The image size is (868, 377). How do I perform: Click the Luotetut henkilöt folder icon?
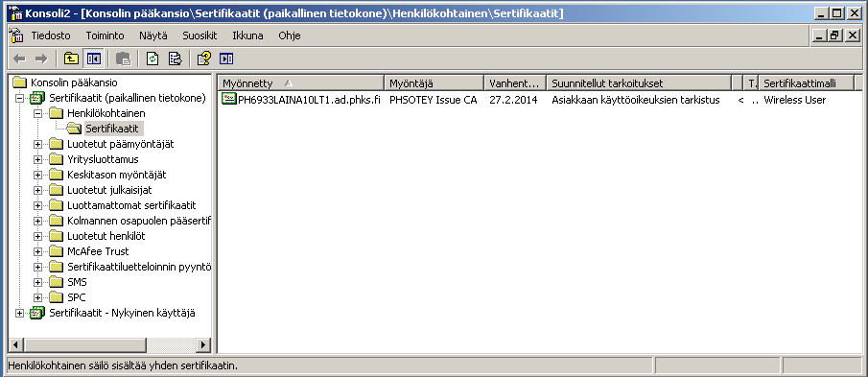coord(56,236)
